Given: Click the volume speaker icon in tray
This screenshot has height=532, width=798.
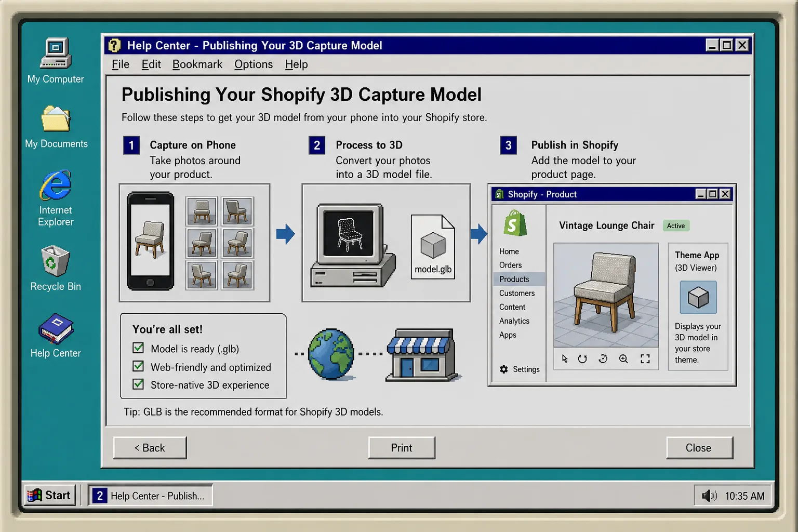Looking at the screenshot, I should click(x=709, y=496).
